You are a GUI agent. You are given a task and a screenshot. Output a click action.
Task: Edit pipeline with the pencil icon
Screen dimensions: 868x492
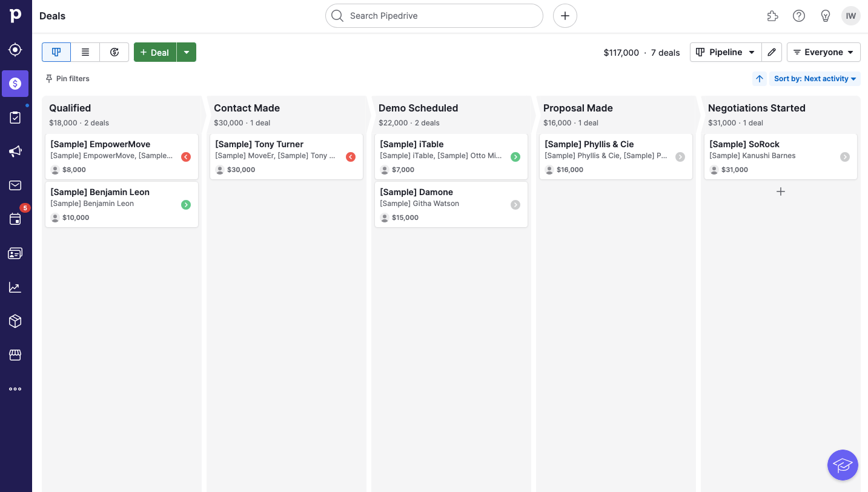772,52
